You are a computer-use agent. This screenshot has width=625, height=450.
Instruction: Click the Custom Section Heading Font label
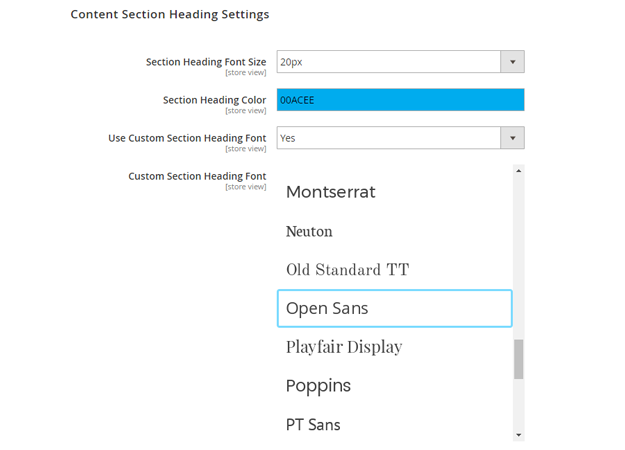(197, 176)
